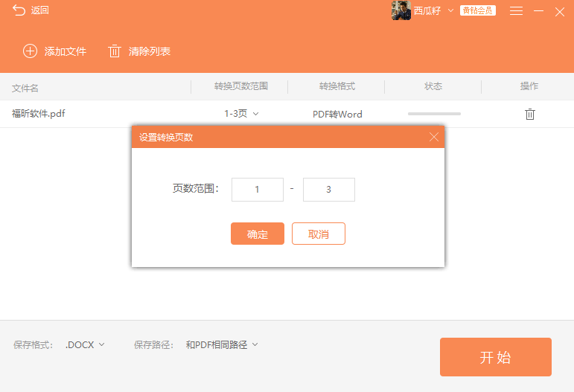Click the 转换格式 column header

(x=337, y=86)
